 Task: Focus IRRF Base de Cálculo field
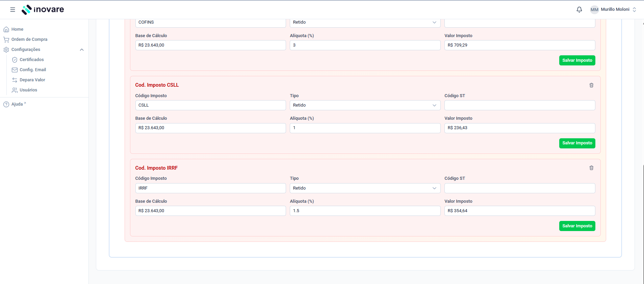[210, 211]
